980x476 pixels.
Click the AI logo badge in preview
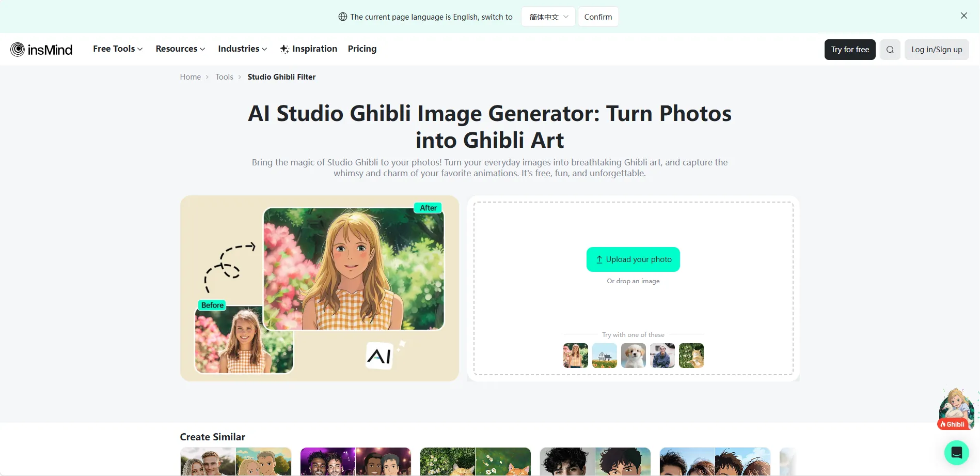pyautogui.click(x=380, y=356)
